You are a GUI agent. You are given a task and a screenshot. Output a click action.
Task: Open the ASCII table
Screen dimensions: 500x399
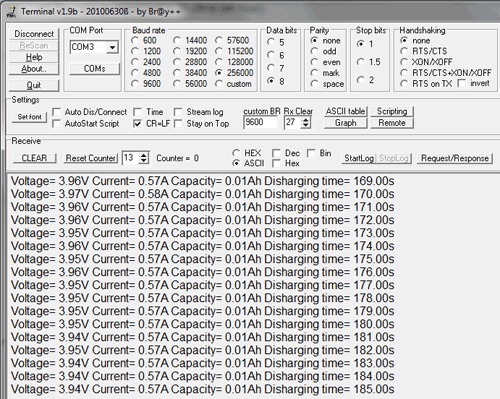[346, 111]
